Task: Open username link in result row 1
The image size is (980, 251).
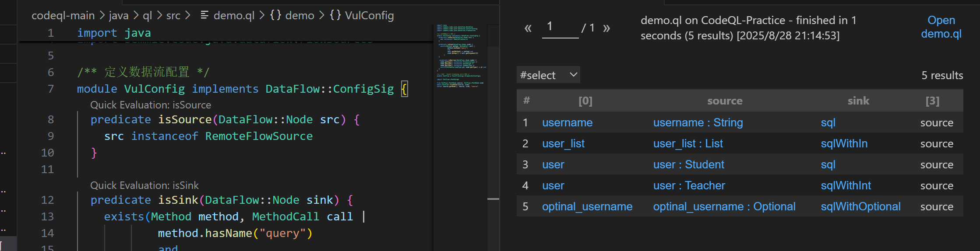Action: click(x=567, y=122)
